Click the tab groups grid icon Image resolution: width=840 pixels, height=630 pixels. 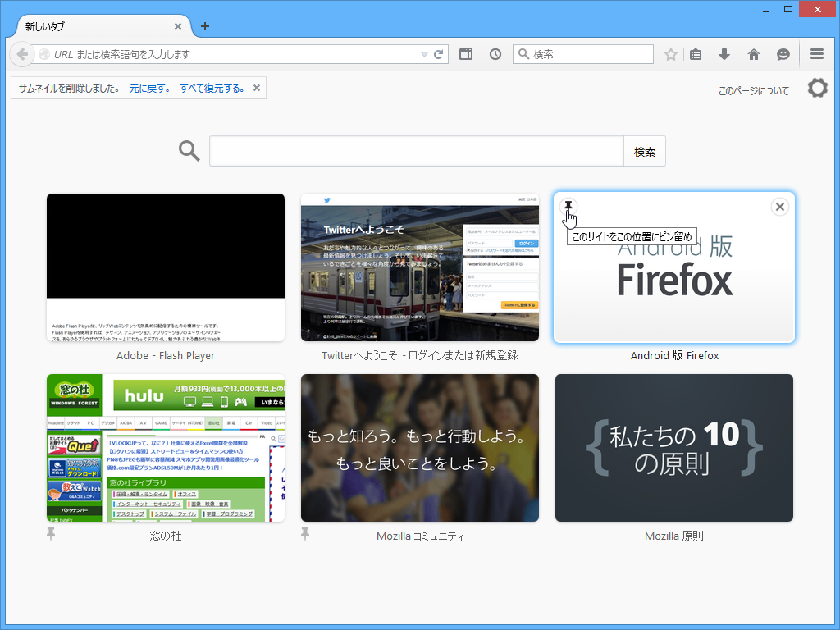465,54
